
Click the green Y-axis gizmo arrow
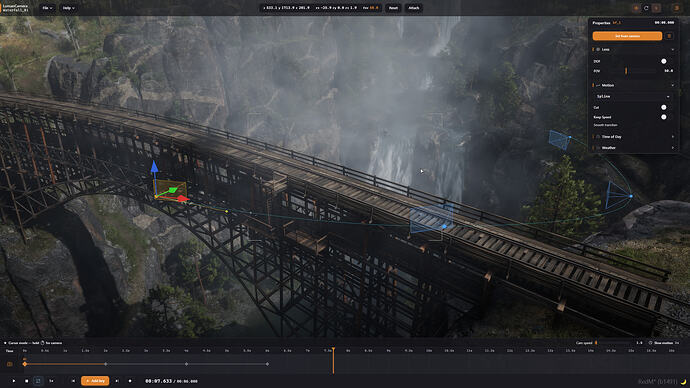(173, 190)
